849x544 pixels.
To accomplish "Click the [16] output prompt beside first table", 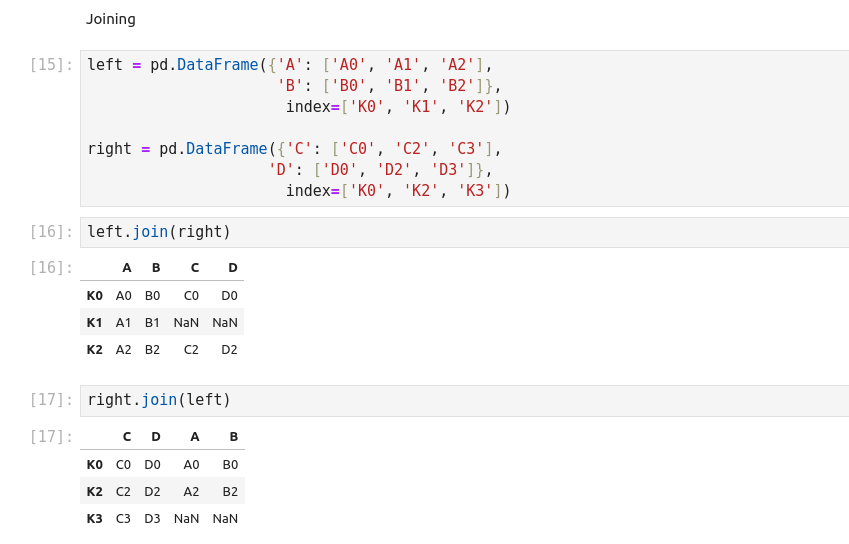I will [51, 268].
